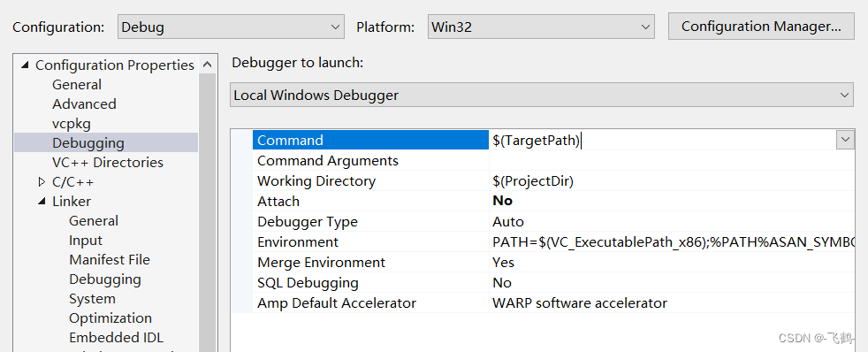The image size is (868, 352).
Task: Select the Manifest File item under Linker
Action: click(x=110, y=259)
